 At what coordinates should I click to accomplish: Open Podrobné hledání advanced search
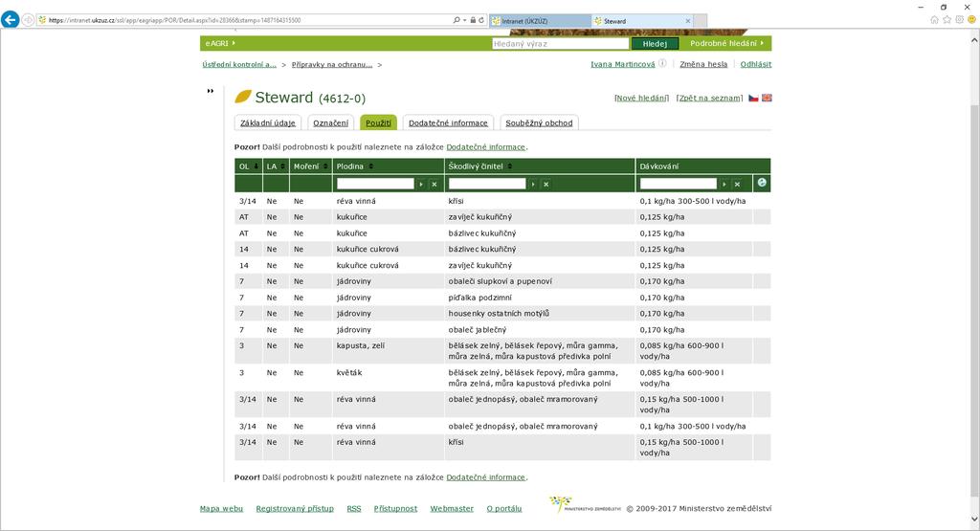[727, 43]
